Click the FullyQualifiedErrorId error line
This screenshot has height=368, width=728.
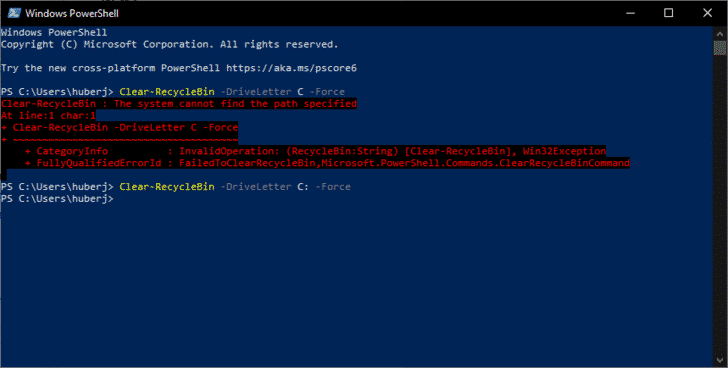click(x=327, y=163)
